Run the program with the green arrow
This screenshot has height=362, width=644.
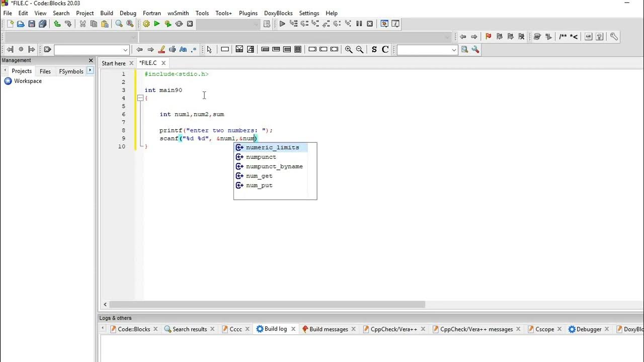coord(157,24)
